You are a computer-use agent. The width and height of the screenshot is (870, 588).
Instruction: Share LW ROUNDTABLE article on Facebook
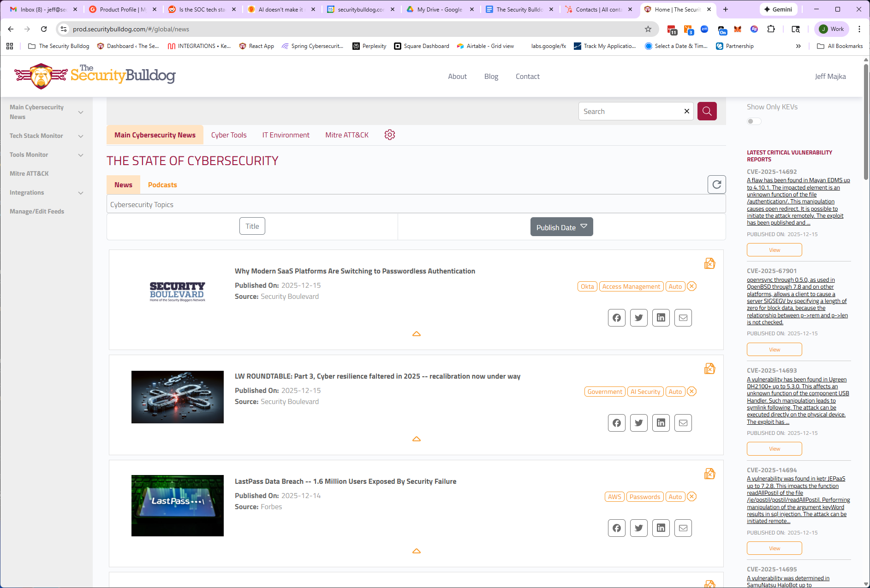pyautogui.click(x=617, y=423)
